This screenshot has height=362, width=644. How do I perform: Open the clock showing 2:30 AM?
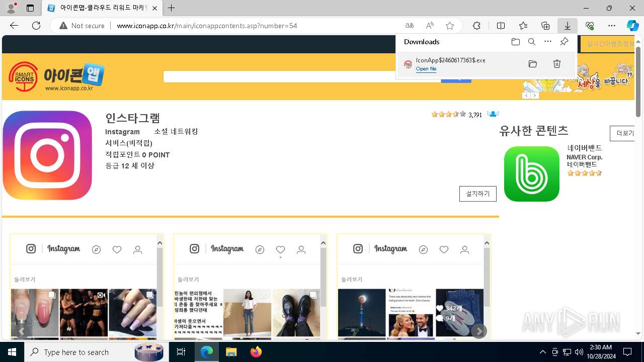point(601,352)
